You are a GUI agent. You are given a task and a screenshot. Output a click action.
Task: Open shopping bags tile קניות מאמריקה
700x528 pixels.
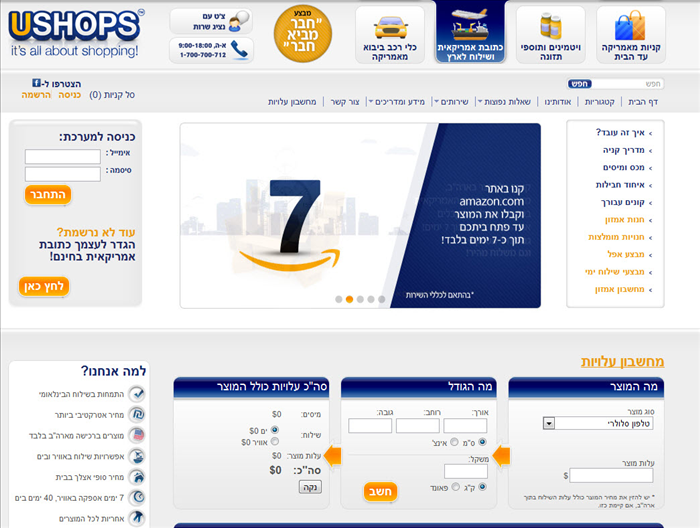click(630, 34)
